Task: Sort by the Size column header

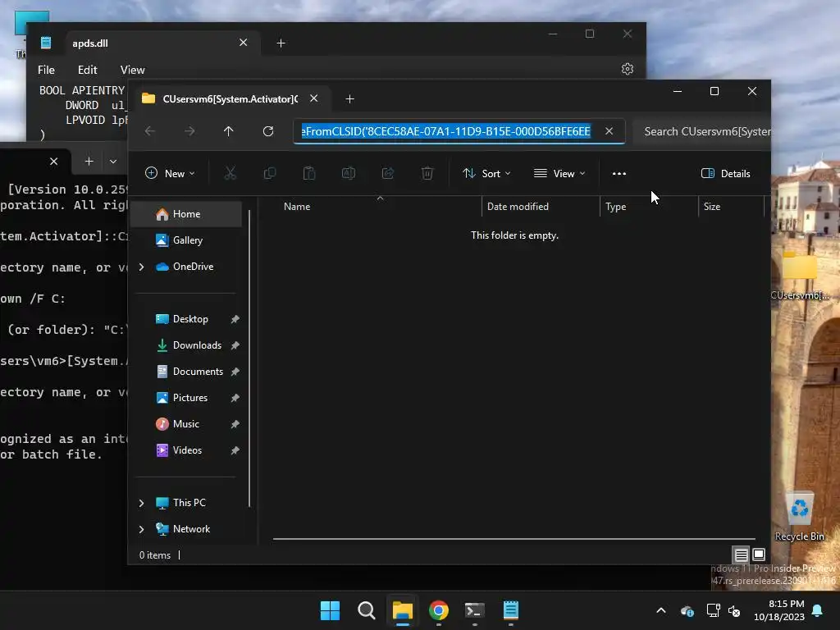Action: pos(731,206)
